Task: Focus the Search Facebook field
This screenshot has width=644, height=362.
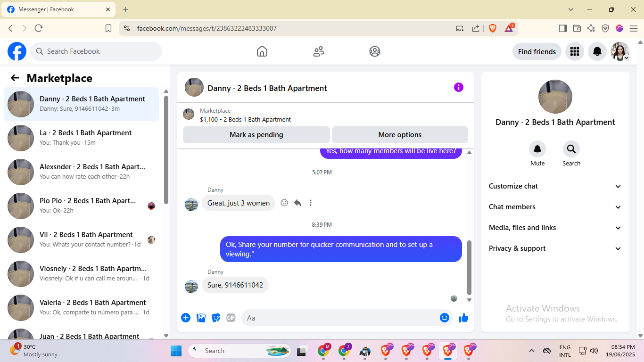Action: point(96,51)
